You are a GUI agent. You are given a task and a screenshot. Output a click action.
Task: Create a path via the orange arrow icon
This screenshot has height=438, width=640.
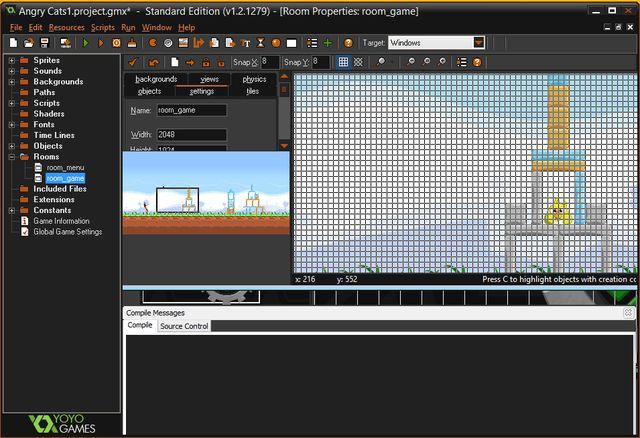(x=198, y=43)
